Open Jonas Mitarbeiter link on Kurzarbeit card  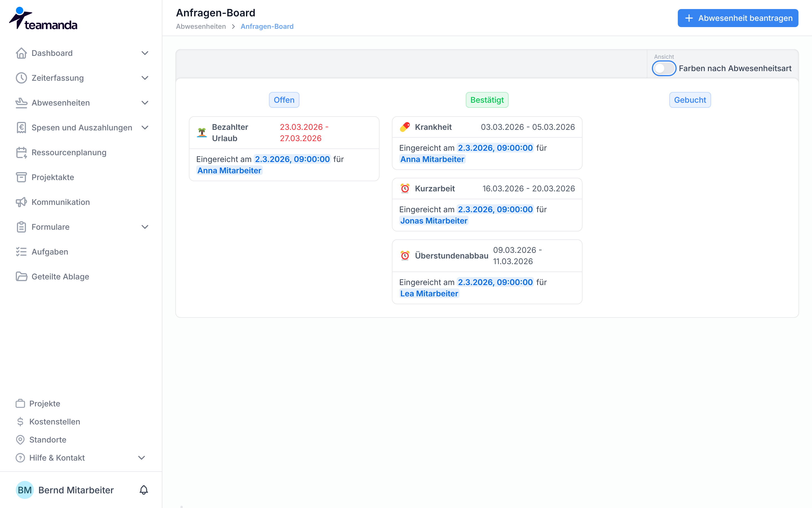(434, 221)
